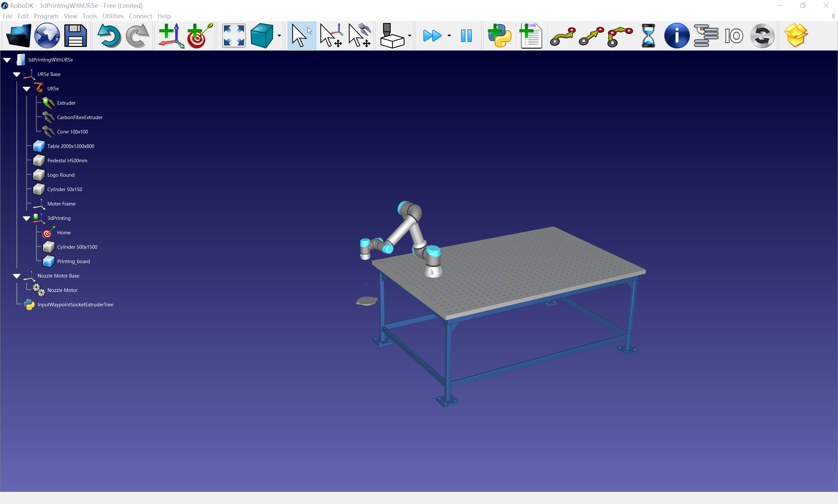
Task: Collapse the UR5e robot tree node
Action: point(27,89)
